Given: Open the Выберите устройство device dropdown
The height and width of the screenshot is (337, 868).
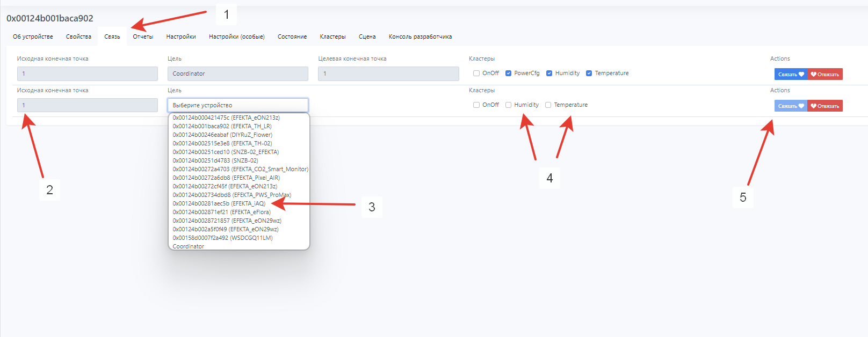Looking at the screenshot, I should pos(237,105).
